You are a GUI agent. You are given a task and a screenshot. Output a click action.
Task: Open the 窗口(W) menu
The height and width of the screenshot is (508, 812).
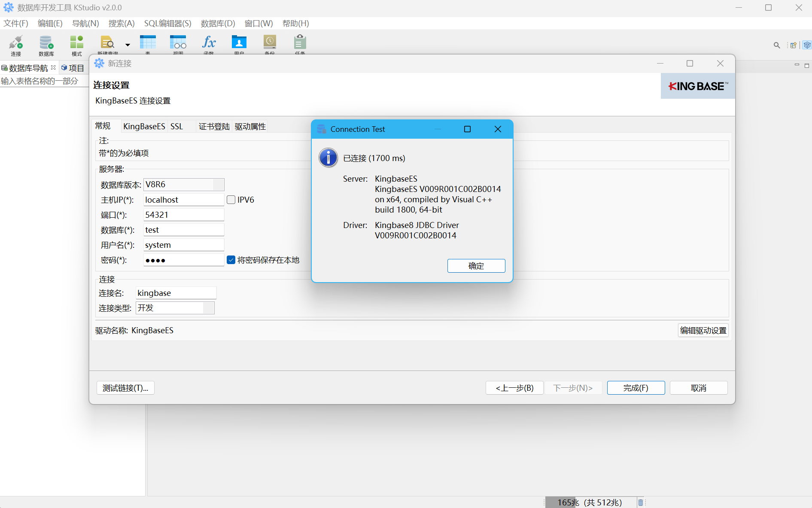tap(259, 23)
